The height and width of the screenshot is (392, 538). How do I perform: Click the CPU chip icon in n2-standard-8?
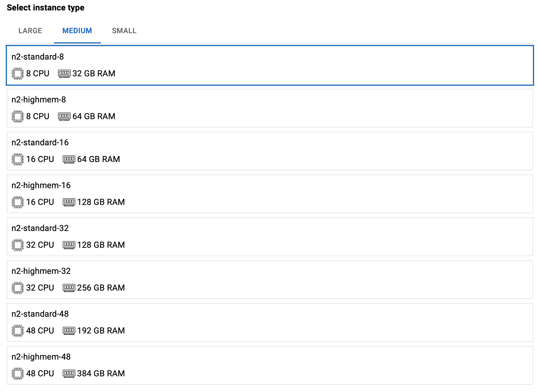pyautogui.click(x=18, y=74)
